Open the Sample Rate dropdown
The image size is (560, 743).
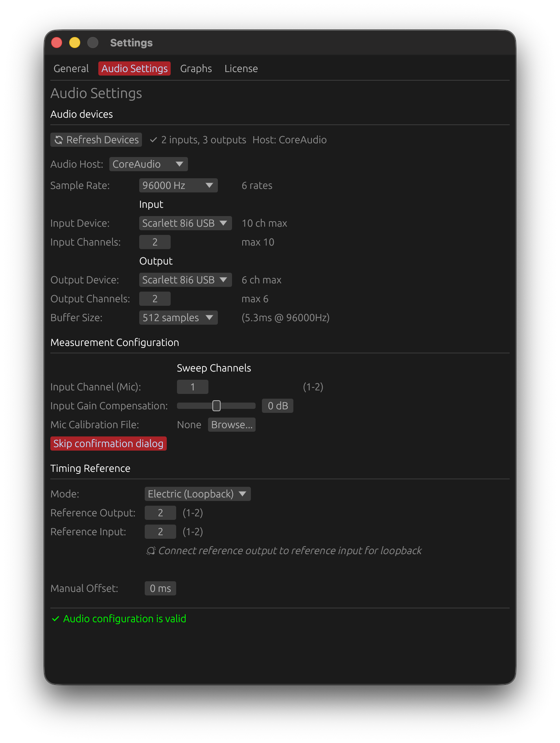click(178, 185)
